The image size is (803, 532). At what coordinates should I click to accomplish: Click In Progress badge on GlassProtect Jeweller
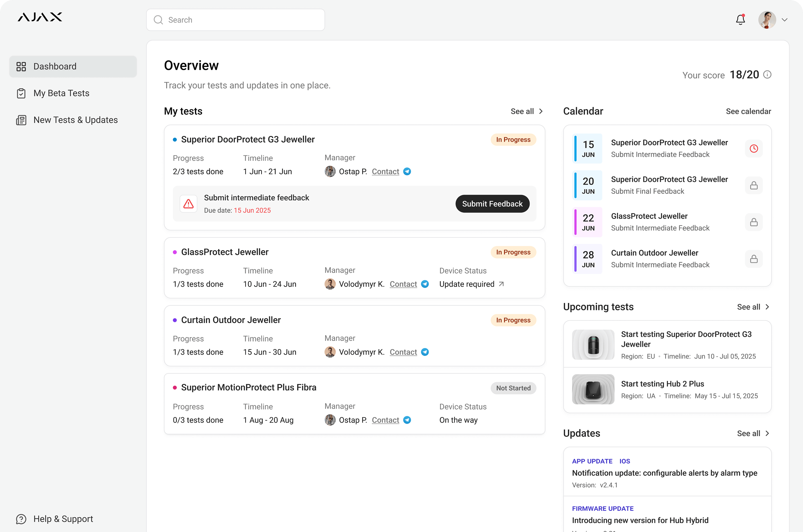pyautogui.click(x=513, y=252)
